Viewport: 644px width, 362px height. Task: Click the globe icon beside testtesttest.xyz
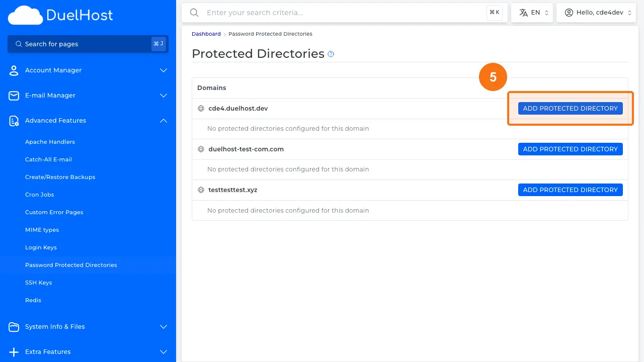(201, 190)
